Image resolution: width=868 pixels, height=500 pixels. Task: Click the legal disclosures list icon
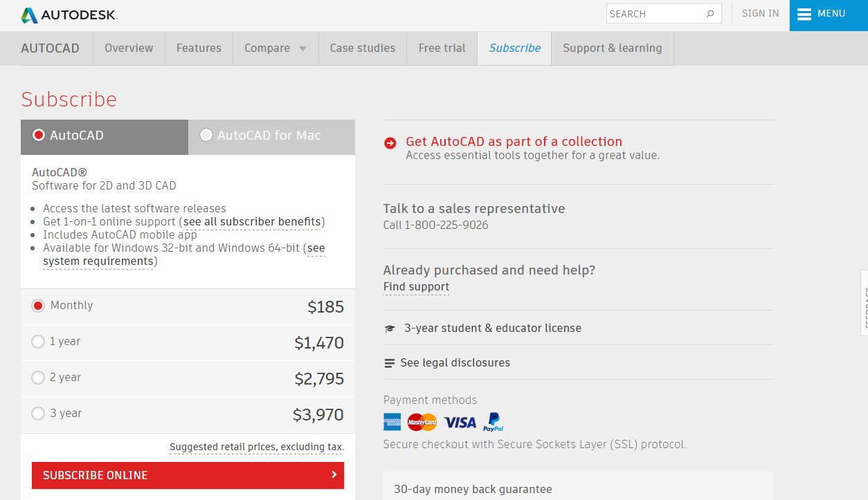point(389,363)
